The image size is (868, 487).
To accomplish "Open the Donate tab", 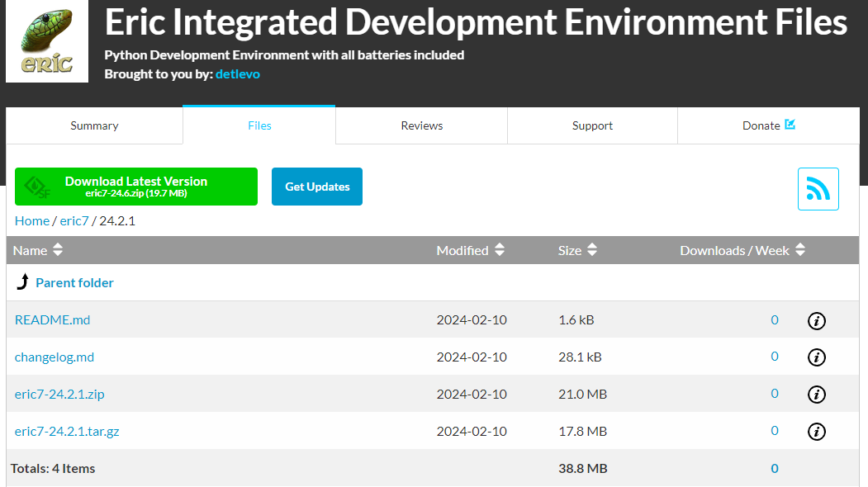I will [x=768, y=125].
